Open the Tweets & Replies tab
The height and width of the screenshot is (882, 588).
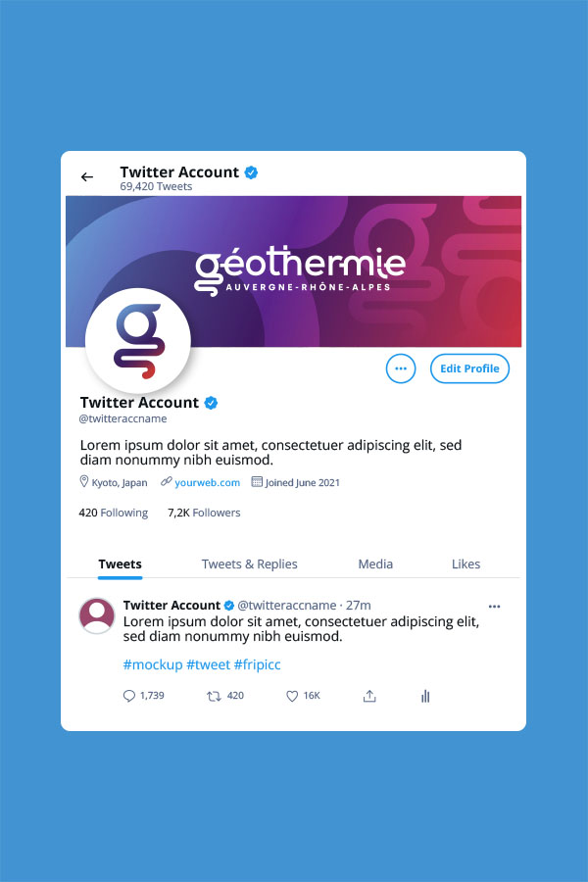tap(249, 564)
